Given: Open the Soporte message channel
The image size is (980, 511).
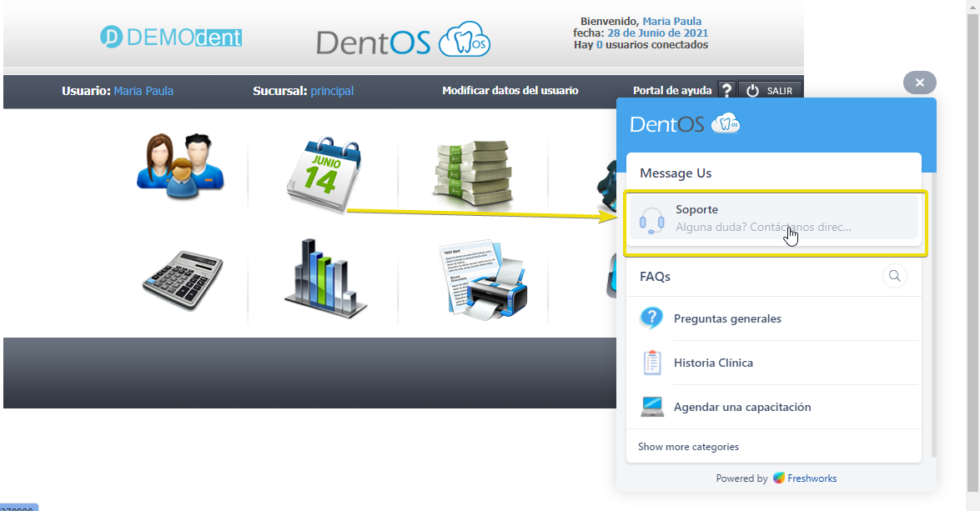Looking at the screenshot, I should (774, 218).
